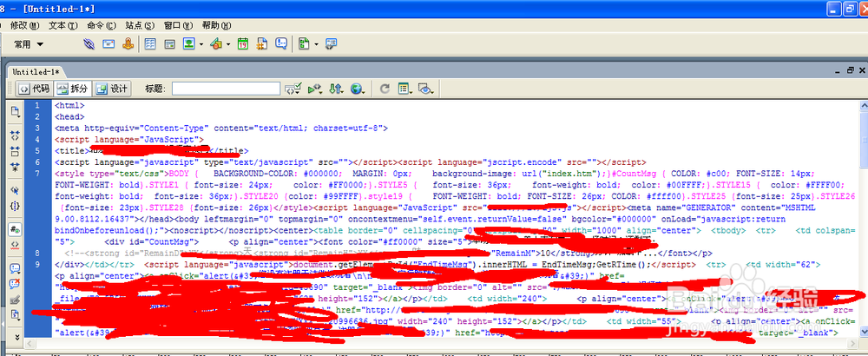Viewport: 868px width, 356px height.
Task: Insert a comment from the Common bar
Action: coord(281,43)
